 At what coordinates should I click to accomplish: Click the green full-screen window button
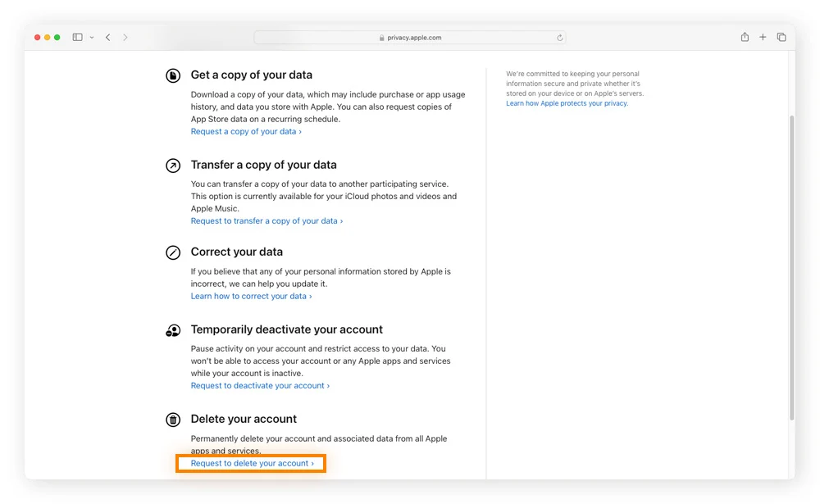[x=57, y=38]
